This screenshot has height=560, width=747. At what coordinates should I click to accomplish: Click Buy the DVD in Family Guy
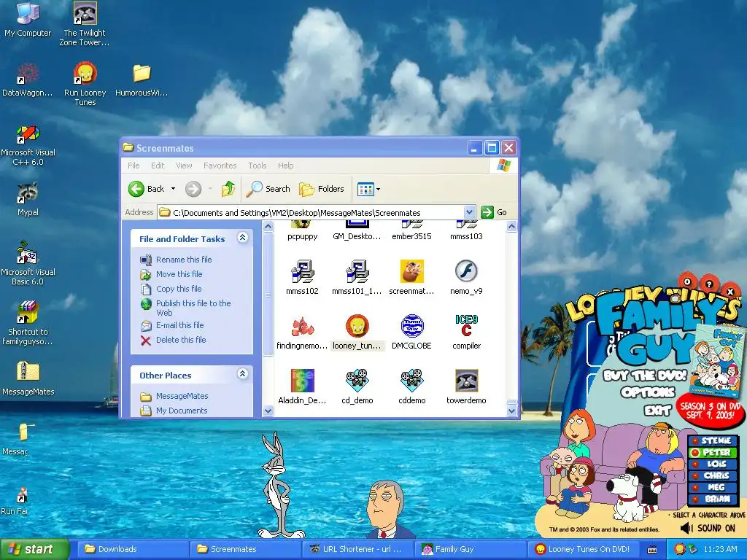tap(645, 375)
